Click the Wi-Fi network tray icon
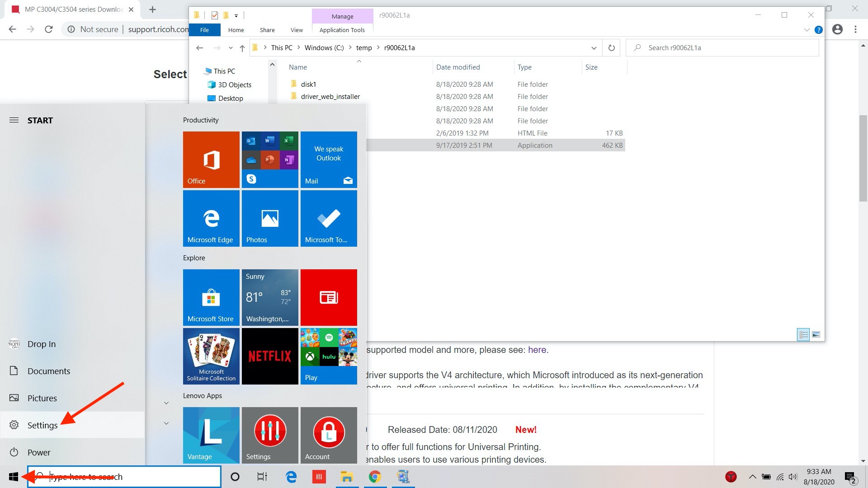Image resolution: width=868 pixels, height=488 pixels. coord(780,477)
